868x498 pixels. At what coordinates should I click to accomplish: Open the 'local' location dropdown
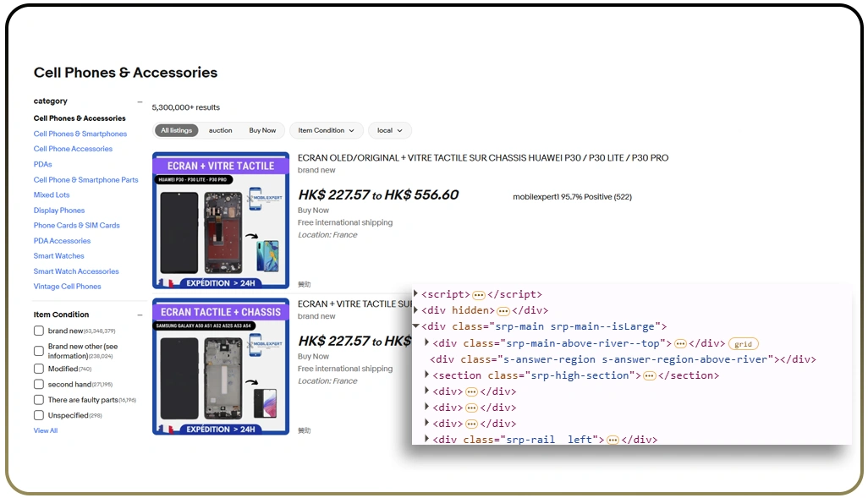[x=390, y=130]
